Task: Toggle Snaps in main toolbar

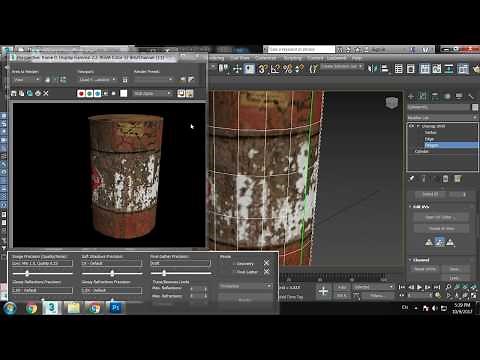Action: click(x=262, y=69)
